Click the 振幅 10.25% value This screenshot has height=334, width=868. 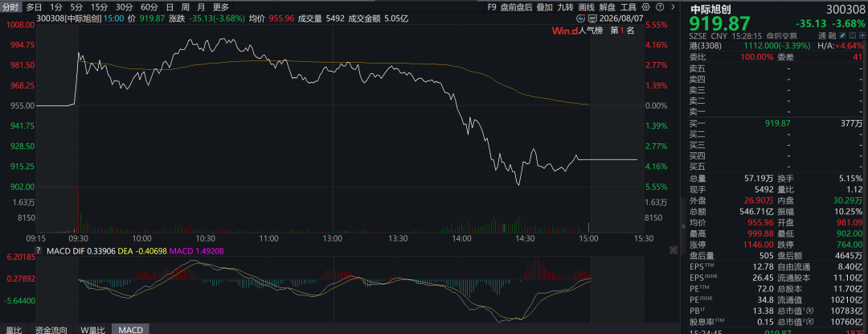[849, 211]
